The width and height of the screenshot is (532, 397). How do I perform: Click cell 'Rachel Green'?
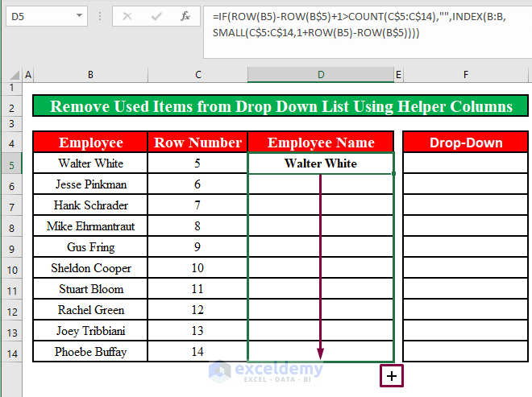point(90,310)
